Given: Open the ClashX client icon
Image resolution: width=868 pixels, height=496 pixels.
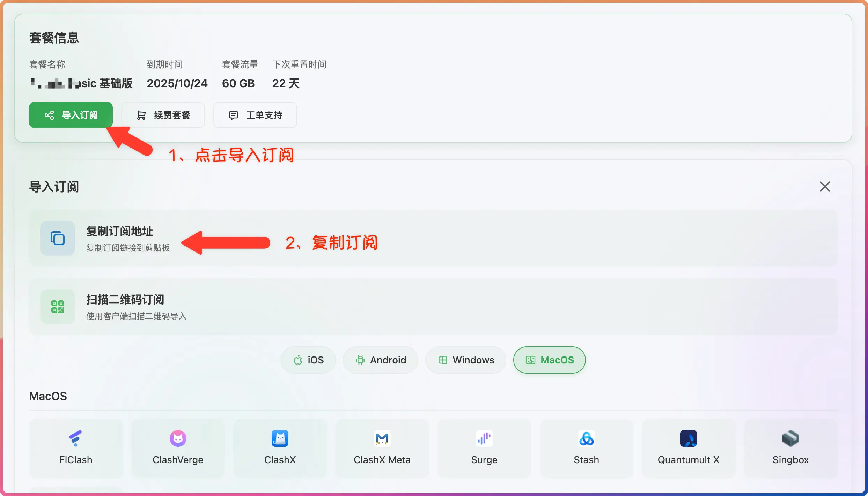Looking at the screenshot, I should pyautogui.click(x=280, y=439).
